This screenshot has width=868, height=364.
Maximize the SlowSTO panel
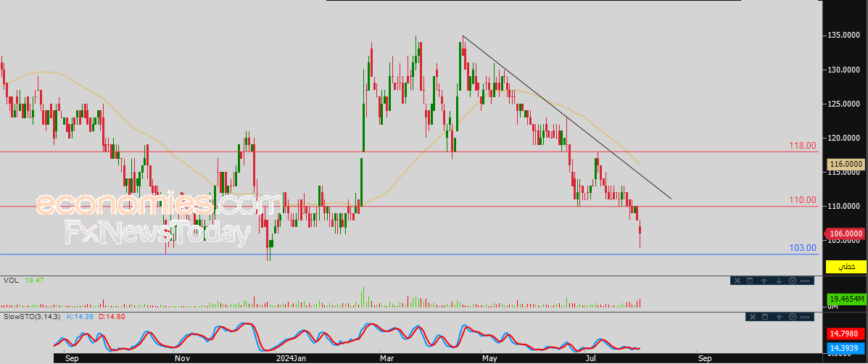764,317
